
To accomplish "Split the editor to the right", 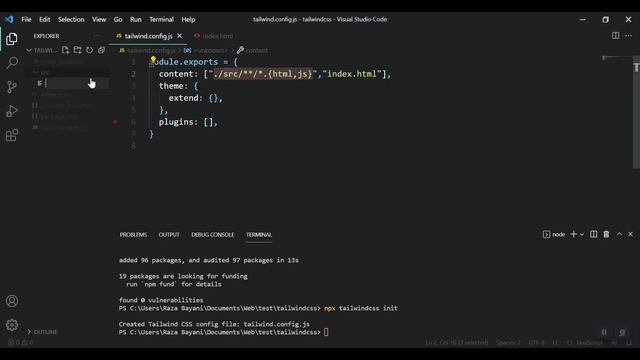I will 616,36.
